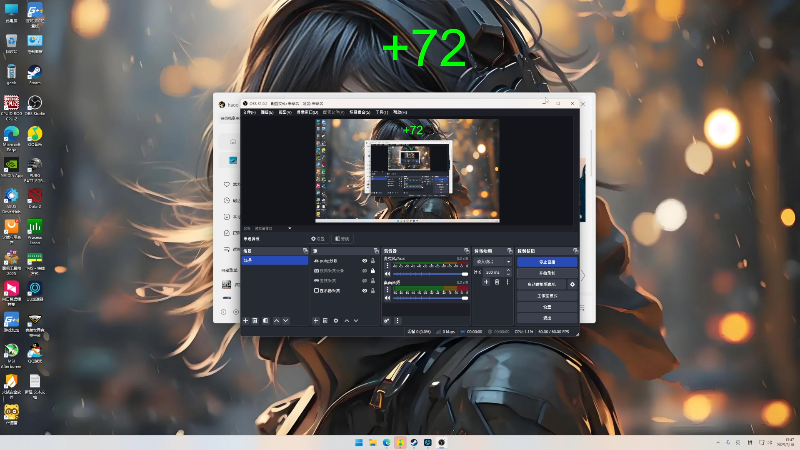Open the Steam shortcut on the desktop
The image size is (800, 450).
click(x=35, y=74)
